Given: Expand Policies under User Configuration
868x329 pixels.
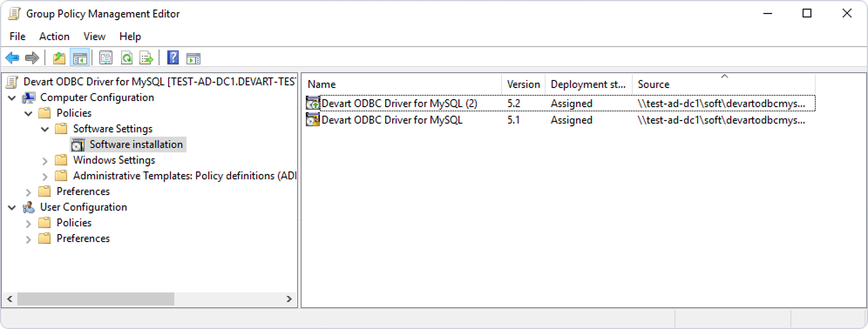Looking at the screenshot, I should [x=29, y=223].
